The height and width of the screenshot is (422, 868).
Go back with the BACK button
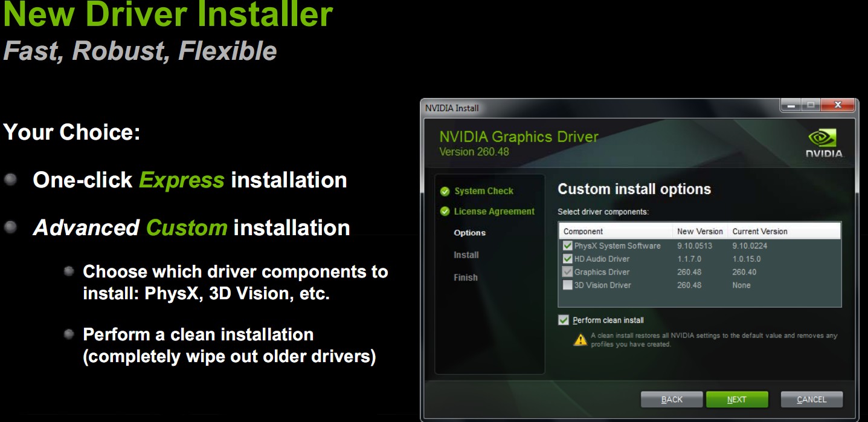tap(672, 400)
